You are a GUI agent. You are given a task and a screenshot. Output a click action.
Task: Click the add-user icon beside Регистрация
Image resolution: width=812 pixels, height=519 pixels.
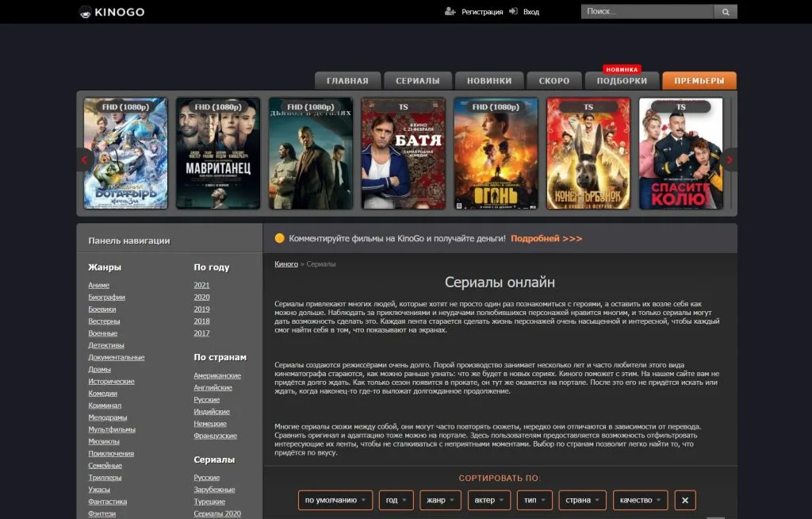click(x=451, y=12)
